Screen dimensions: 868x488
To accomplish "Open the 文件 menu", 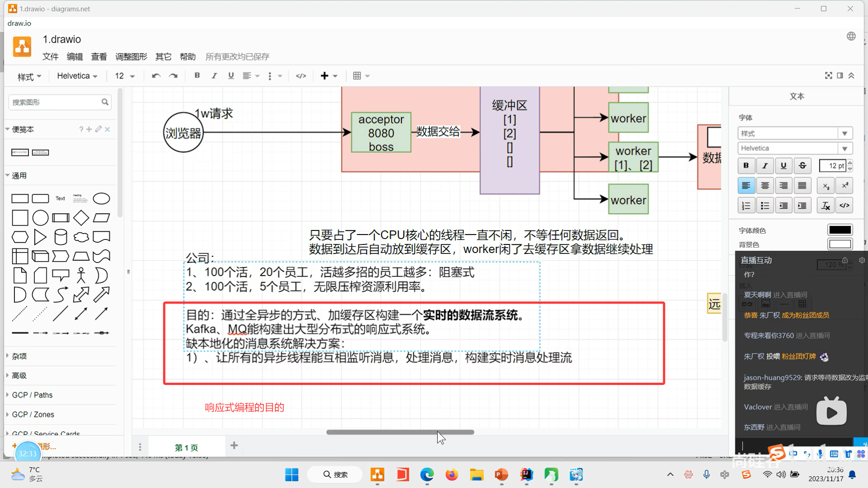I will [x=50, y=56].
